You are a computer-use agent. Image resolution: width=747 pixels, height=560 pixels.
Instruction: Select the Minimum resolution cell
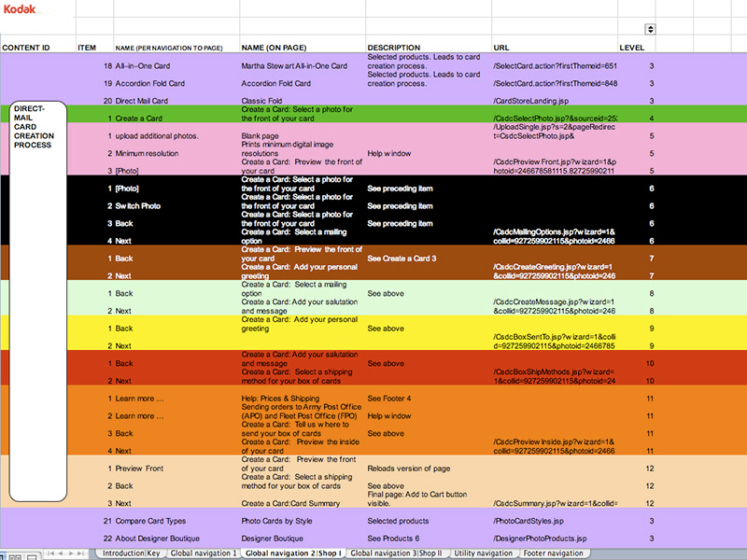(x=147, y=153)
